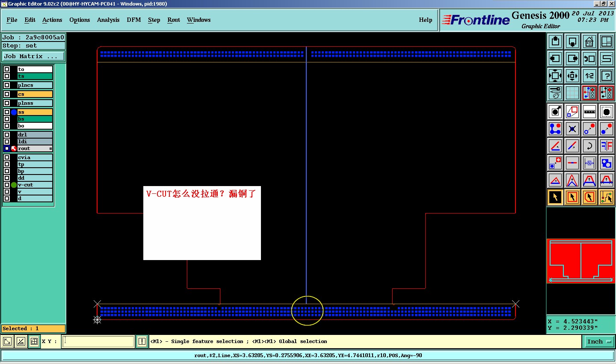The height and width of the screenshot is (364, 616).
Task: Open the Inch units dropdown
Action: coord(599,341)
